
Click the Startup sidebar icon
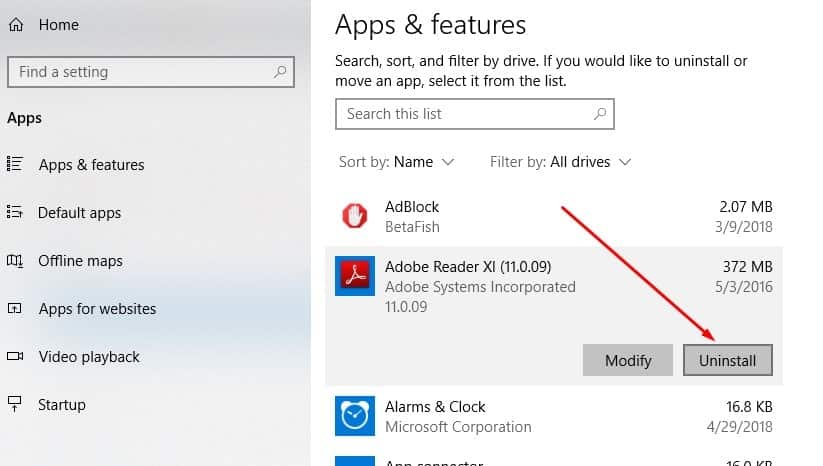(15, 404)
